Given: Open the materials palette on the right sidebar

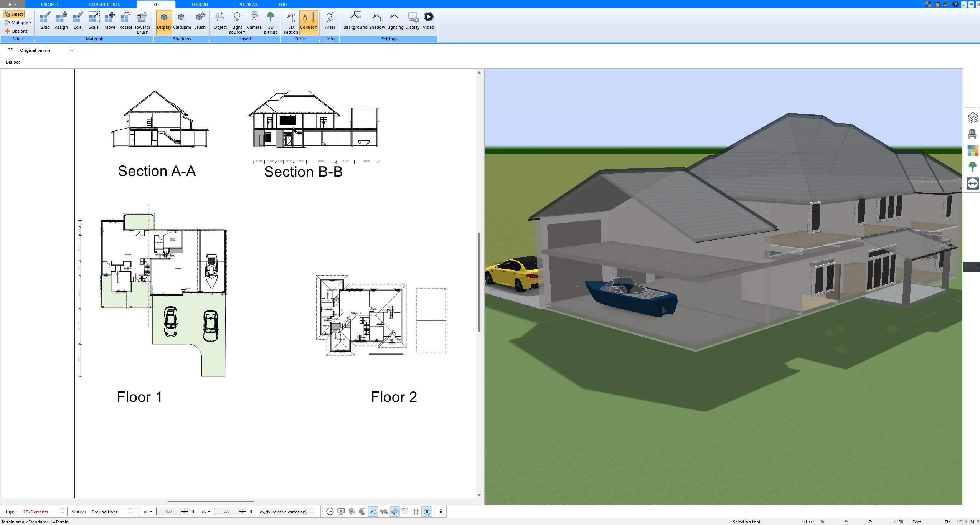Looking at the screenshot, I should pyautogui.click(x=973, y=150).
